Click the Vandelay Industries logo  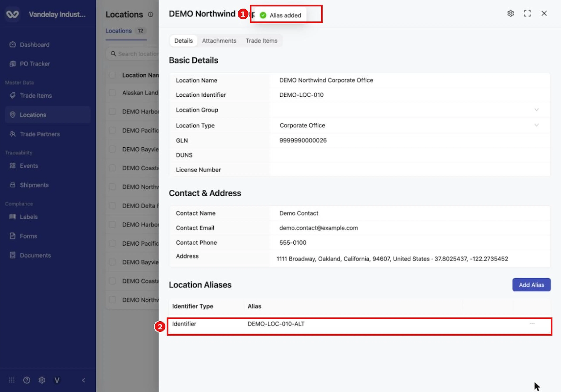pyautogui.click(x=12, y=14)
